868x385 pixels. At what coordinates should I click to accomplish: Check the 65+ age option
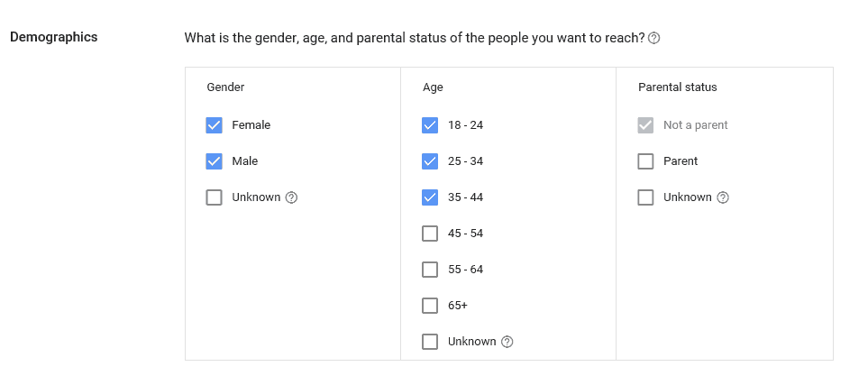point(430,306)
